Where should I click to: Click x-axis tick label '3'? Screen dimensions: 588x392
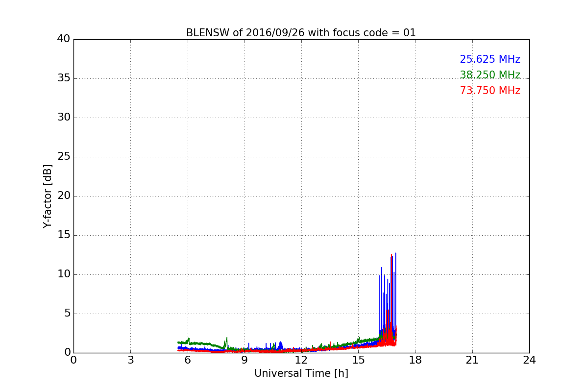pyautogui.click(x=130, y=360)
